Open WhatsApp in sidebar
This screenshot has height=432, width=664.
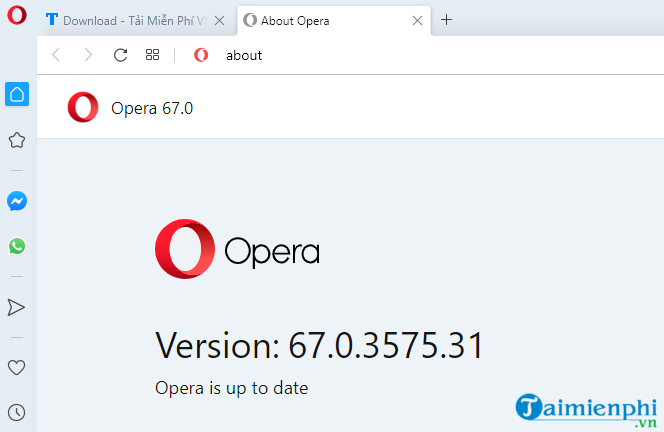tap(17, 246)
